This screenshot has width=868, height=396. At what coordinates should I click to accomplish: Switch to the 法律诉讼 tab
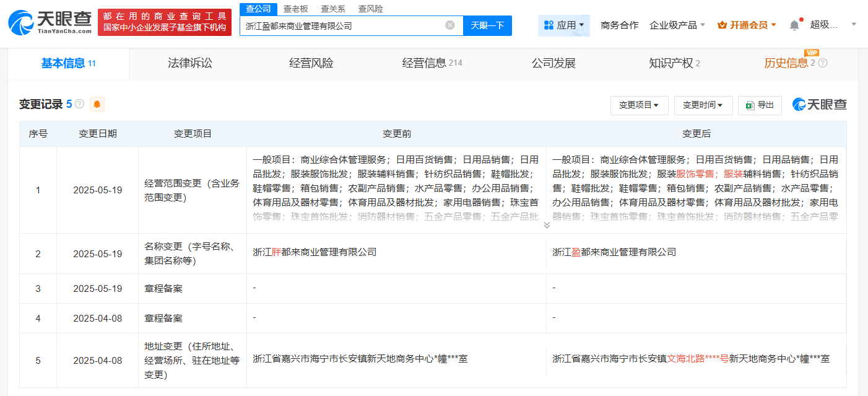tap(189, 63)
